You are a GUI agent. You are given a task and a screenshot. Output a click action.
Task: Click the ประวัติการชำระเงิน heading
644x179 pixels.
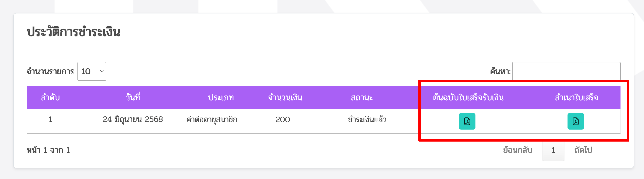(74, 32)
